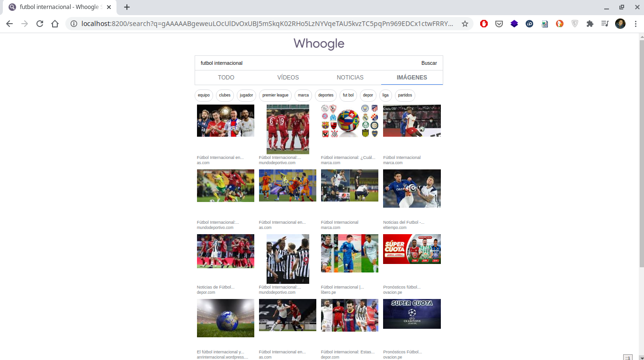Image resolution: width=644 pixels, height=360 pixels.
Task: Bookmark this page with the star icon
Action: click(465, 24)
